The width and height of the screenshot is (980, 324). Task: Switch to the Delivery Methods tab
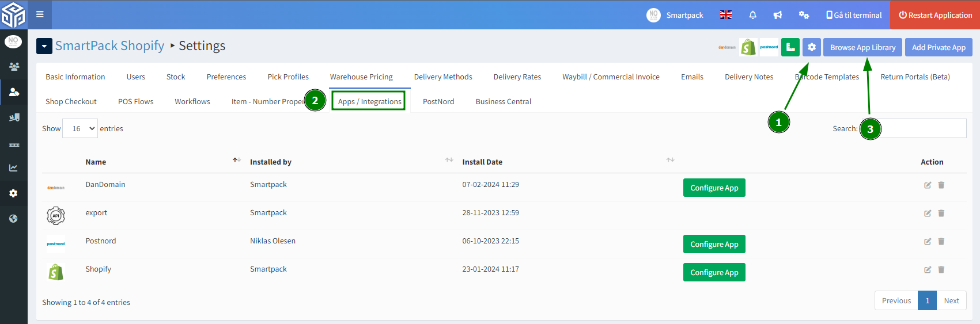443,77
